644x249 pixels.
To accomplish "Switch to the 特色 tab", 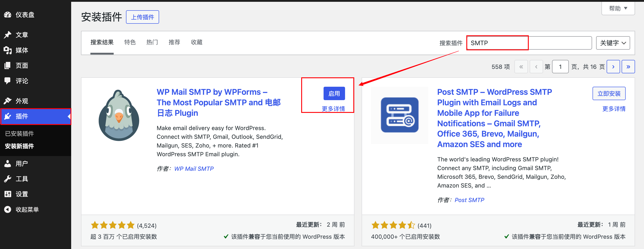I will tap(130, 42).
